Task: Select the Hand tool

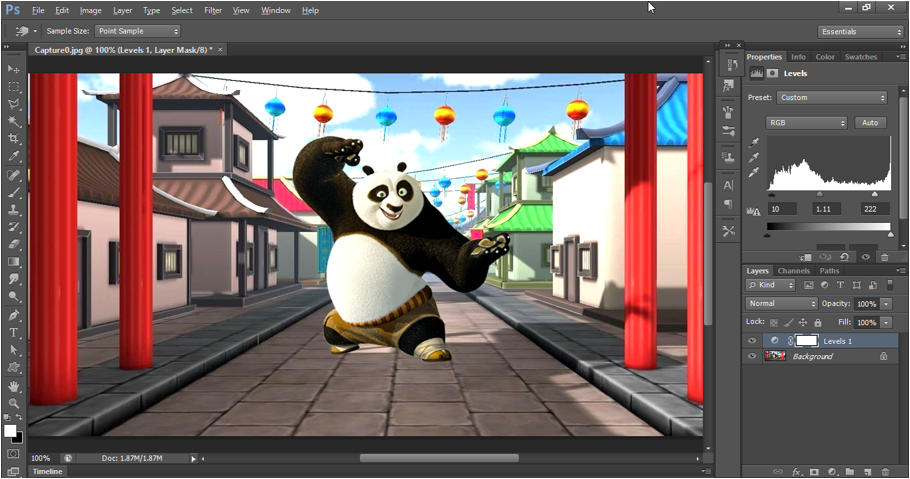Action: (13, 386)
